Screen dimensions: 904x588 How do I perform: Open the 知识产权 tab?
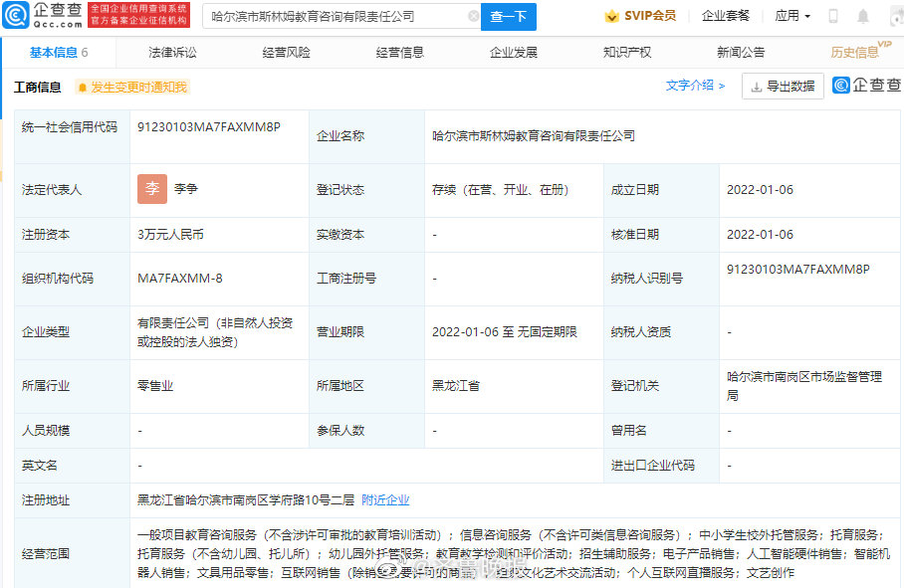pos(625,51)
